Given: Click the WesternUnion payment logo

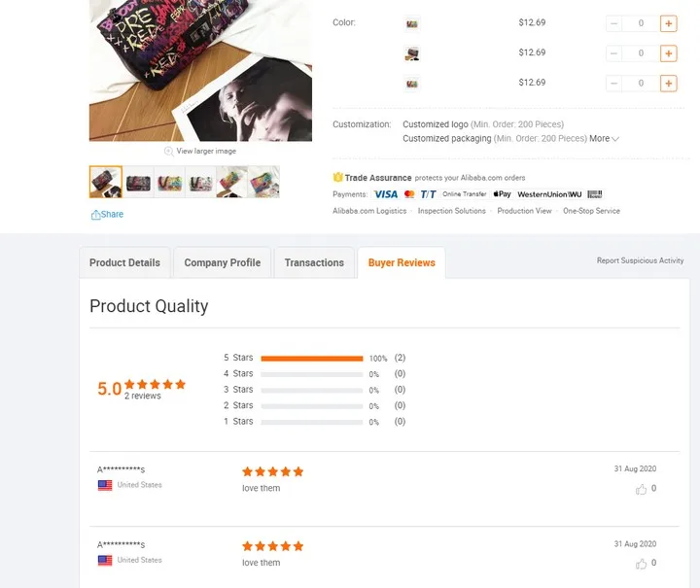Looking at the screenshot, I should [x=549, y=194].
